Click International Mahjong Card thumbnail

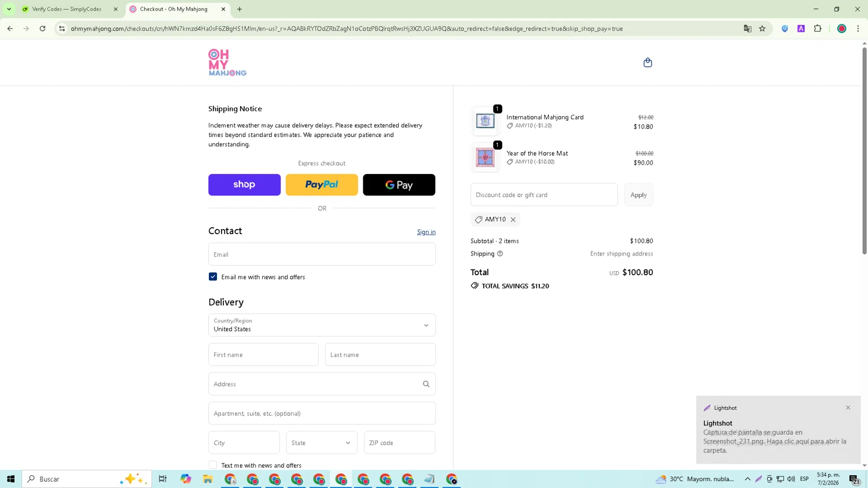coord(485,121)
